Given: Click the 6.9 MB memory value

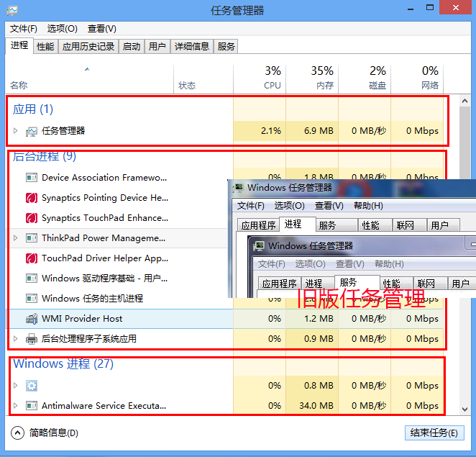Looking at the screenshot, I should pyautogui.click(x=319, y=131).
